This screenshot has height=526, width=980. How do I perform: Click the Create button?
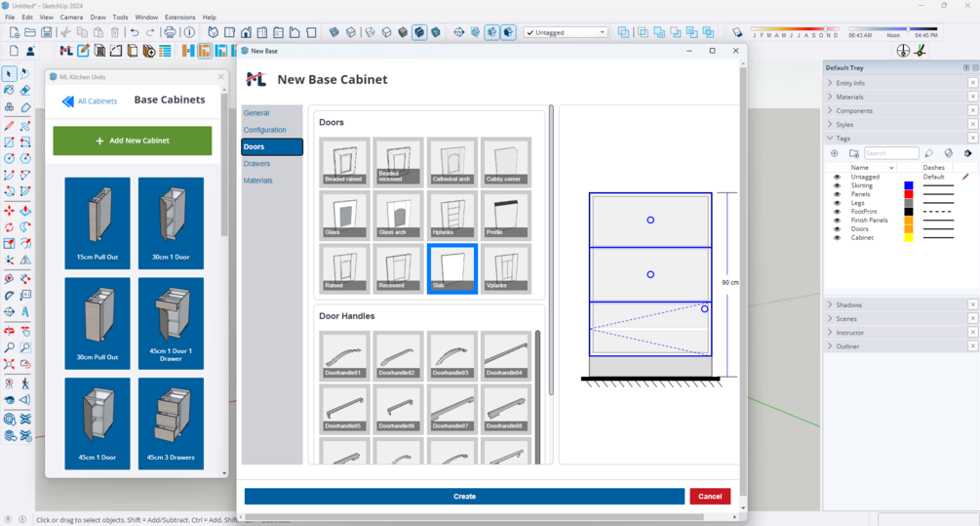464,496
